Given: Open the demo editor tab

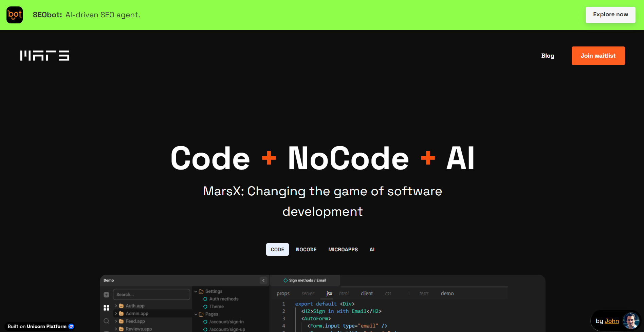Looking at the screenshot, I should click(x=447, y=294).
